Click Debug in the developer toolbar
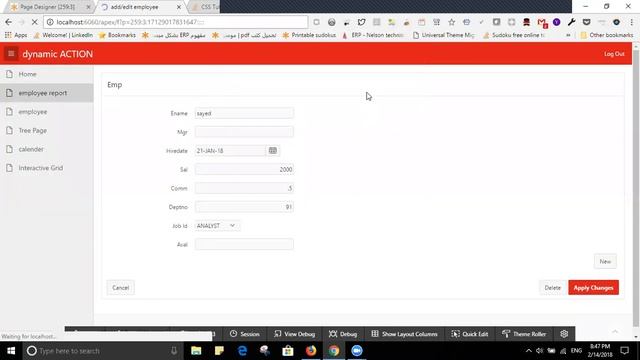Image resolution: width=640 pixels, height=360 pixels. click(343, 334)
